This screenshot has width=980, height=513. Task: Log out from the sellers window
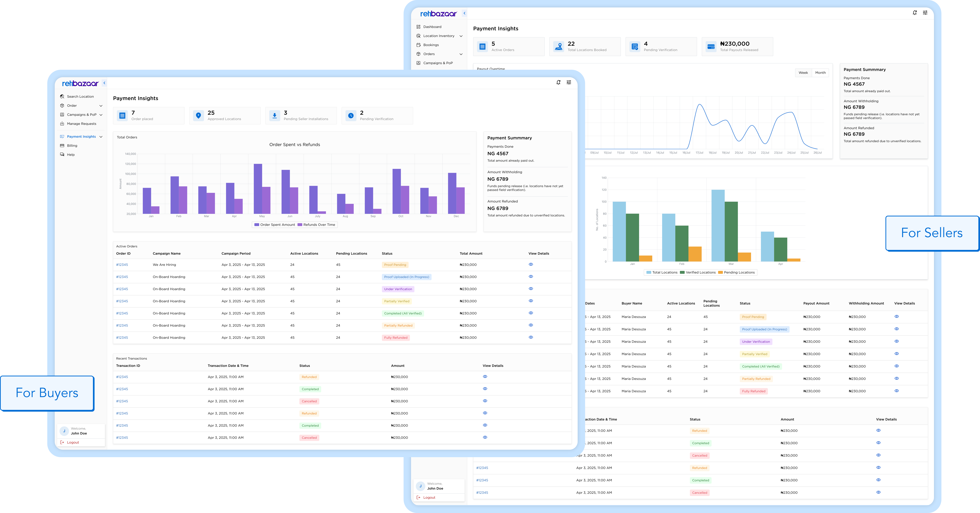(429, 497)
